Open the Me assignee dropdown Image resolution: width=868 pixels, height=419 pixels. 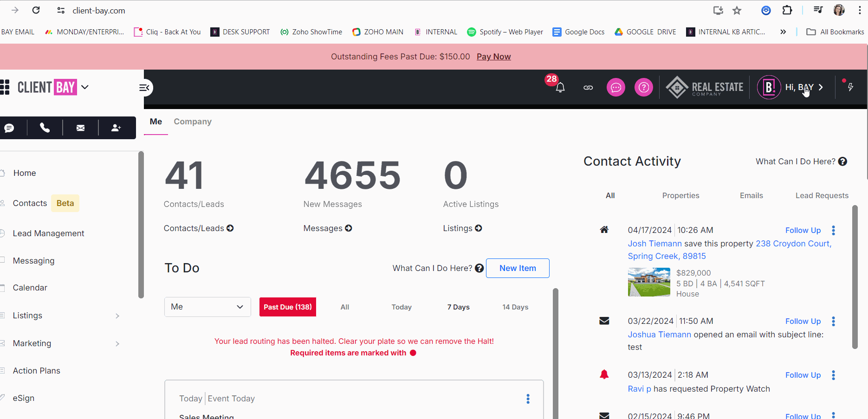(207, 307)
